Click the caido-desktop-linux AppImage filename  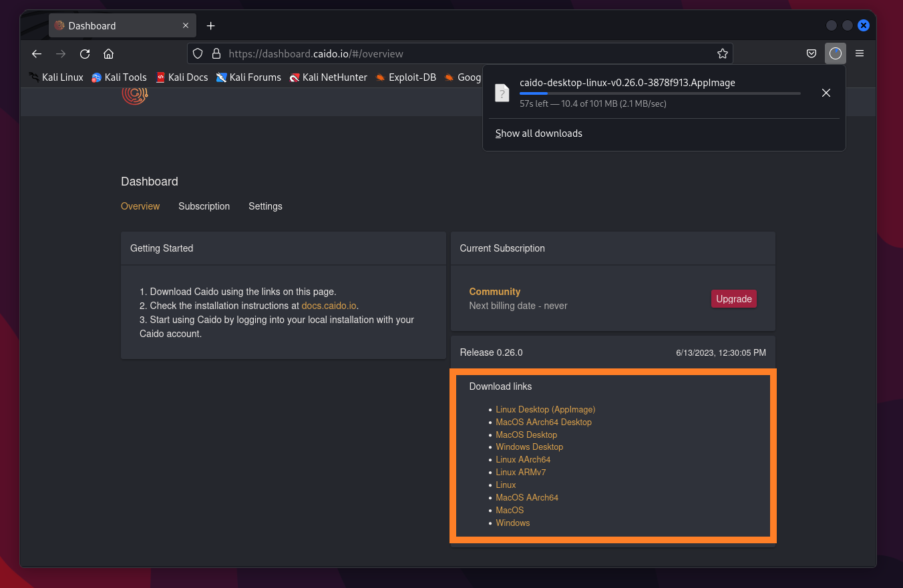click(627, 83)
